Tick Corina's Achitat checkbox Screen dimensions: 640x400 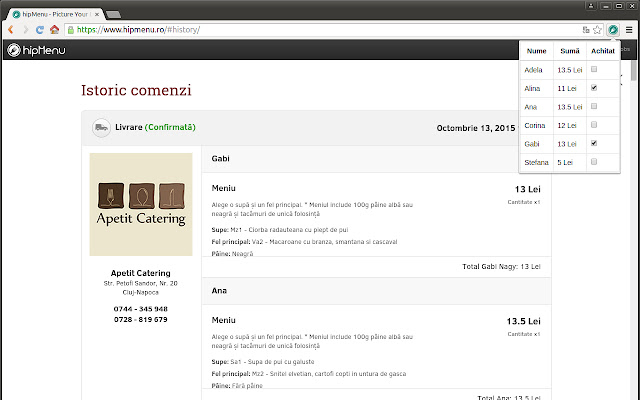(594, 124)
